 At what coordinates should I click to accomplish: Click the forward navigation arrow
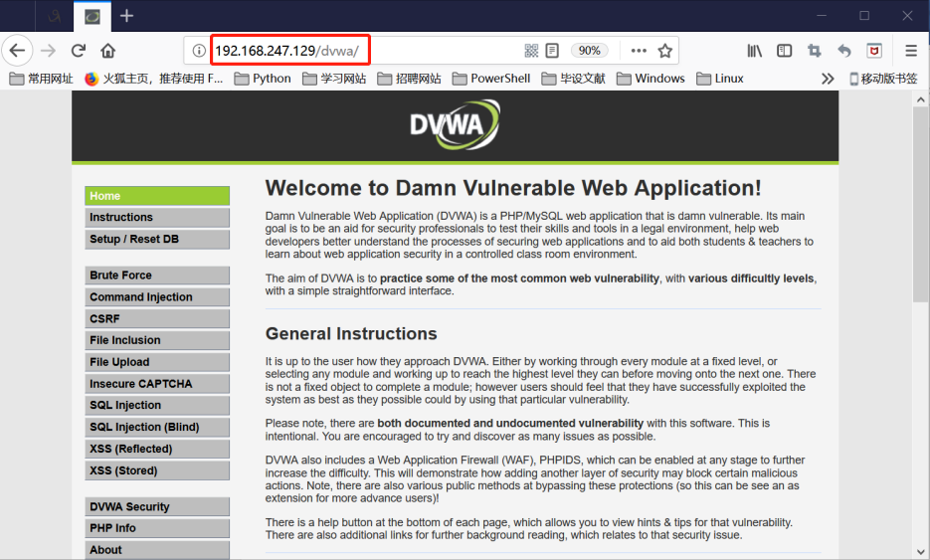pos(48,51)
